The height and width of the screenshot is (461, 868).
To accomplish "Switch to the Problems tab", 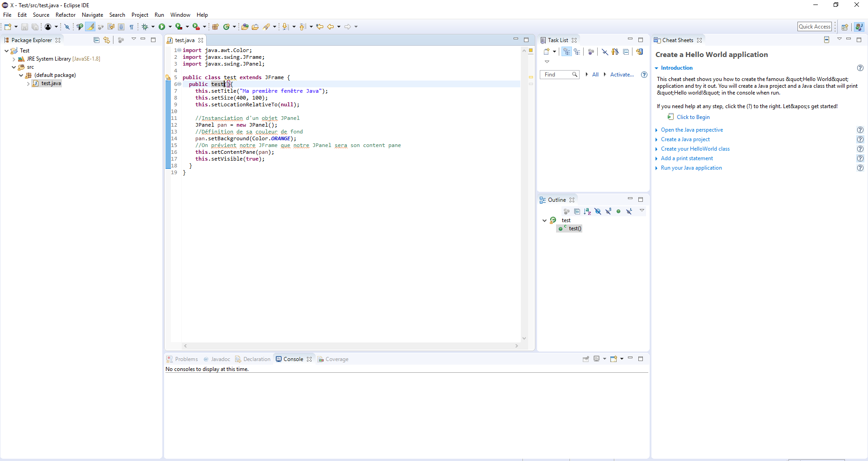I will [186, 359].
